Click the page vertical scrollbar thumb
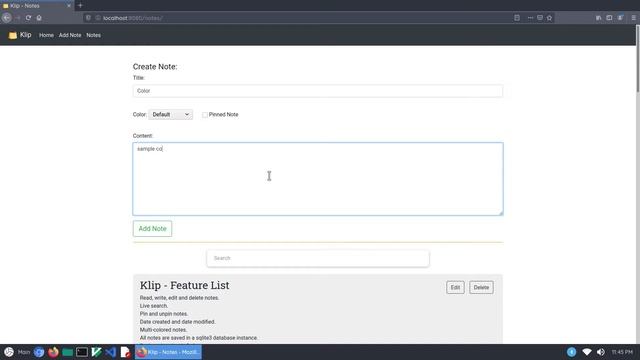 tap(637, 58)
